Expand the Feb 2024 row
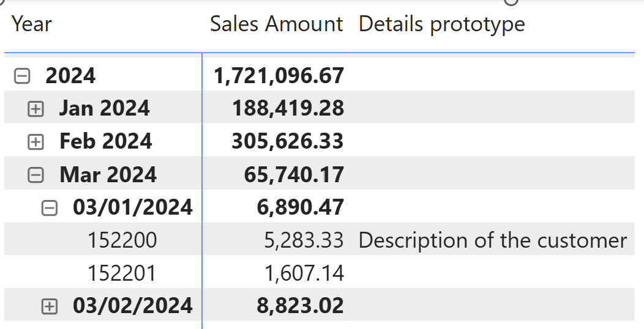The height and width of the screenshot is (329, 644). [x=36, y=142]
